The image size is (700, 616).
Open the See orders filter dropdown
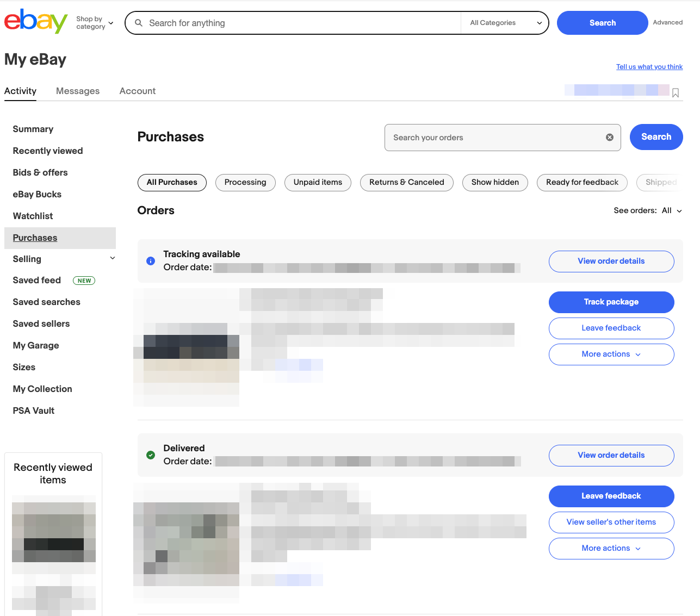click(x=672, y=211)
